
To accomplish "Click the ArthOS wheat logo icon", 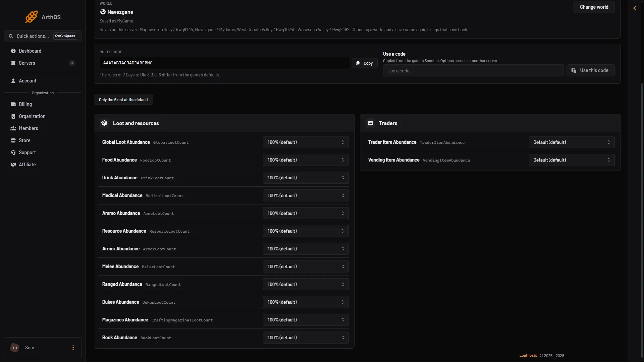I will tap(32, 17).
